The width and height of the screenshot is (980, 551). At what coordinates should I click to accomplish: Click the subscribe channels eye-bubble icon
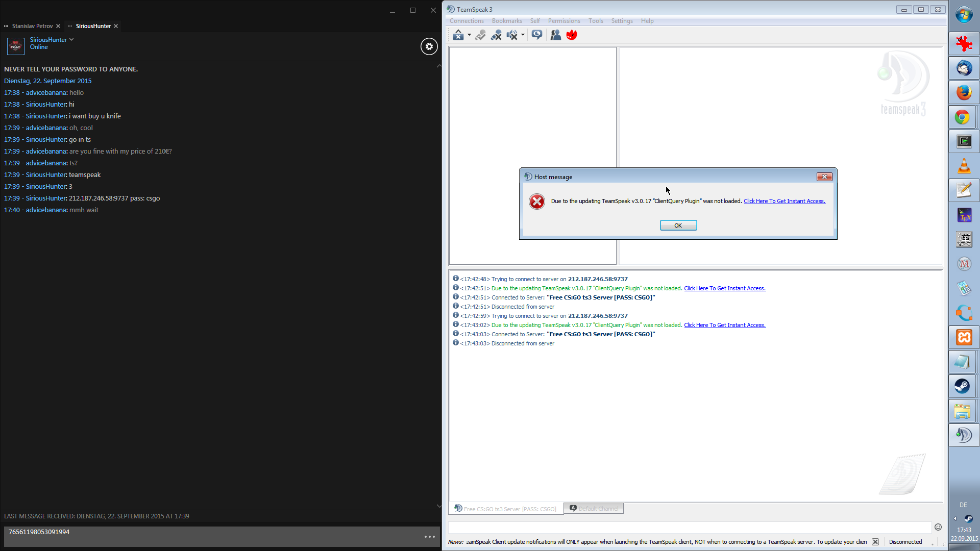(536, 35)
